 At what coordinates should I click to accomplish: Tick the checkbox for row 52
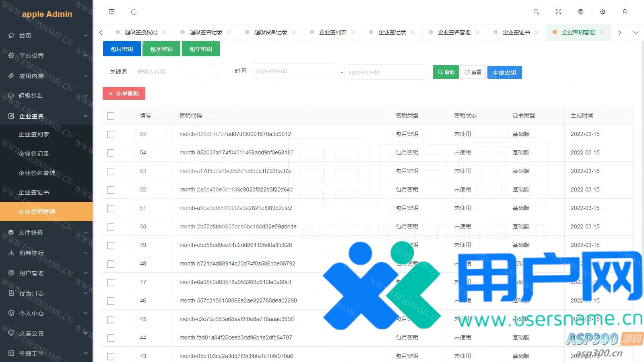click(111, 190)
